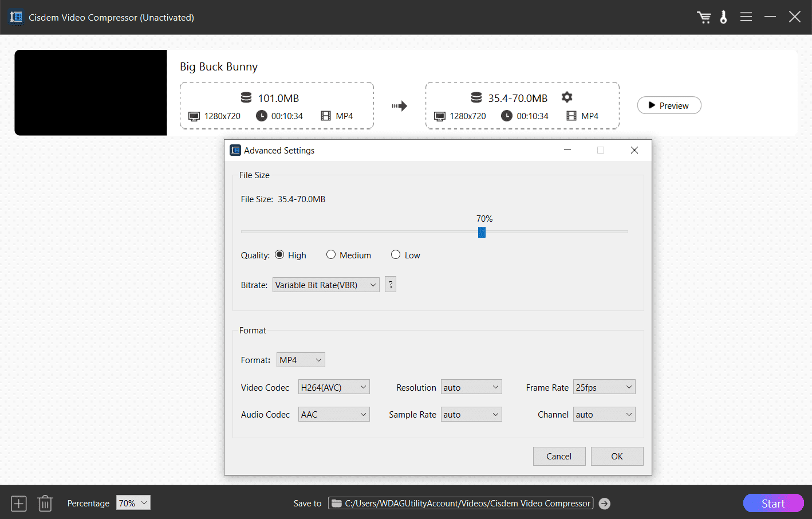The height and width of the screenshot is (519, 812).
Task: Click OK in Advanced Settings
Action: 617,457
